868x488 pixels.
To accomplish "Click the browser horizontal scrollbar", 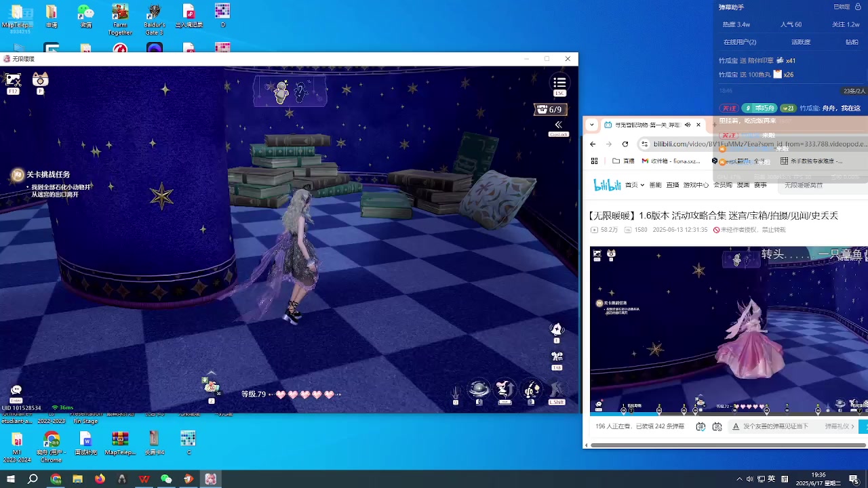I will [728, 445].
